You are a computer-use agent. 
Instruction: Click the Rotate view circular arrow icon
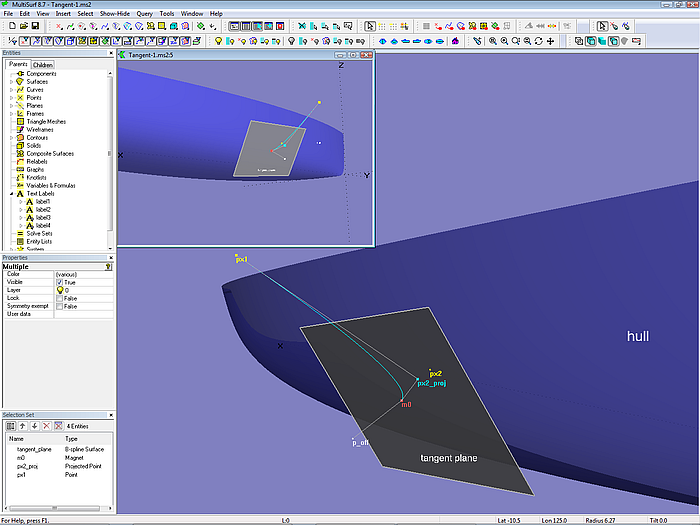point(539,41)
